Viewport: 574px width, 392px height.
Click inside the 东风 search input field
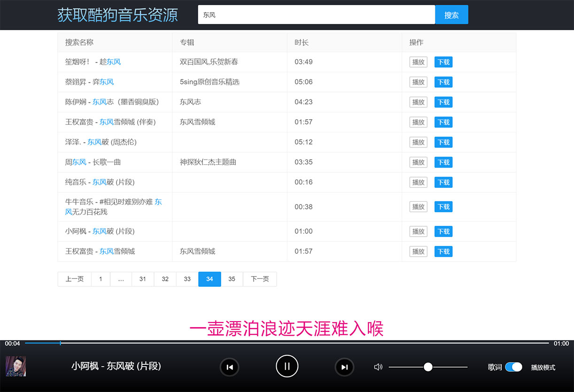point(316,15)
